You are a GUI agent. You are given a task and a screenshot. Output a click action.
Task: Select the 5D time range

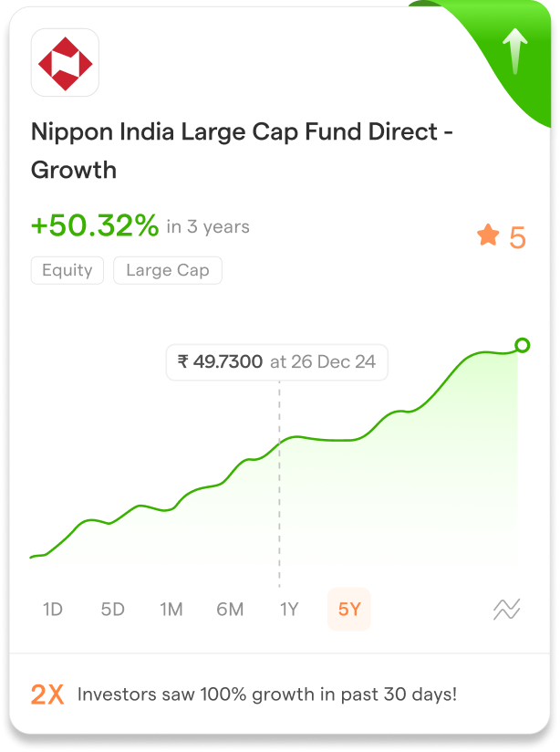click(113, 609)
